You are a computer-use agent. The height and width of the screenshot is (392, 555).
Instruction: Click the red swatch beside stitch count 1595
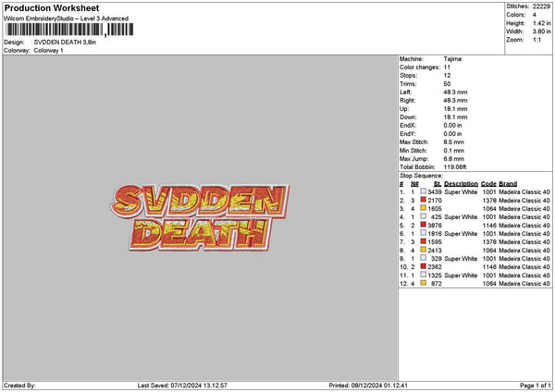point(423,241)
